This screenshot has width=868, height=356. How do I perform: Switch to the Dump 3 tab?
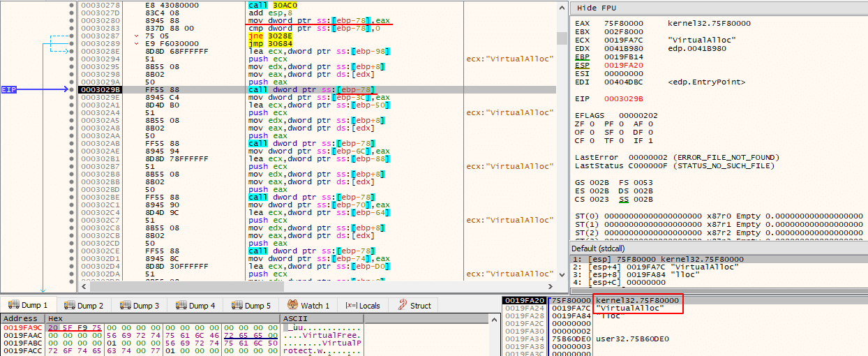140,305
